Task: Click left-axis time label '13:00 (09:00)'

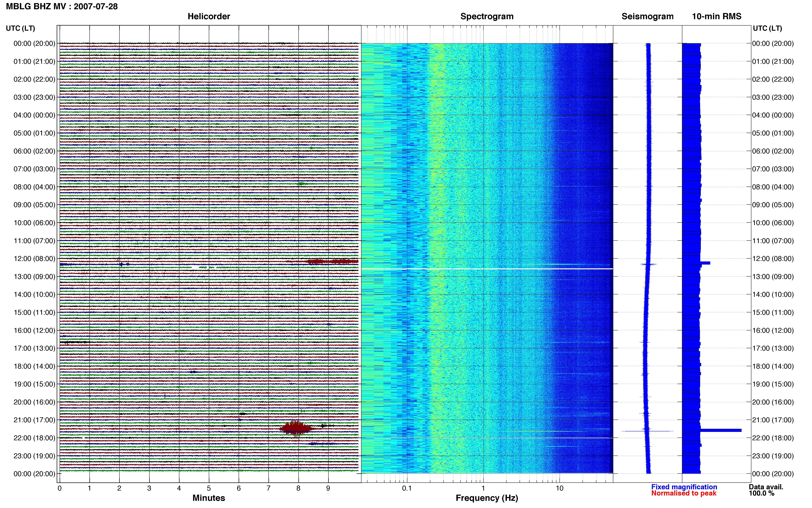Action: click(x=34, y=277)
